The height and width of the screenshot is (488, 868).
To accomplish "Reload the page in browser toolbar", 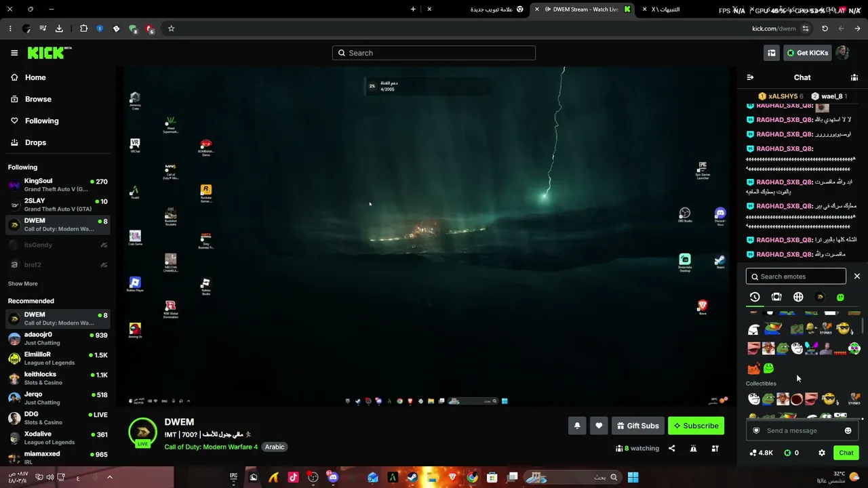I will pos(825,28).
